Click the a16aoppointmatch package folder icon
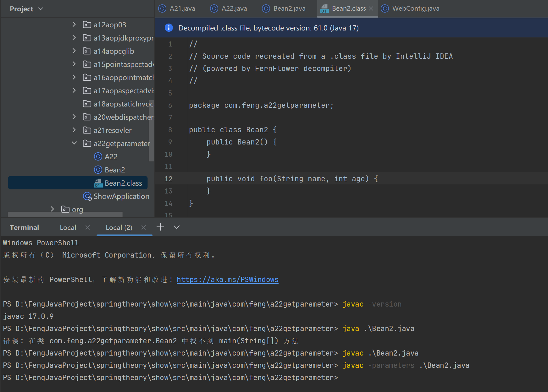Image resolution: width=548 pixels, height=392 pixels. pyautogui.click(x=87, y=77)
